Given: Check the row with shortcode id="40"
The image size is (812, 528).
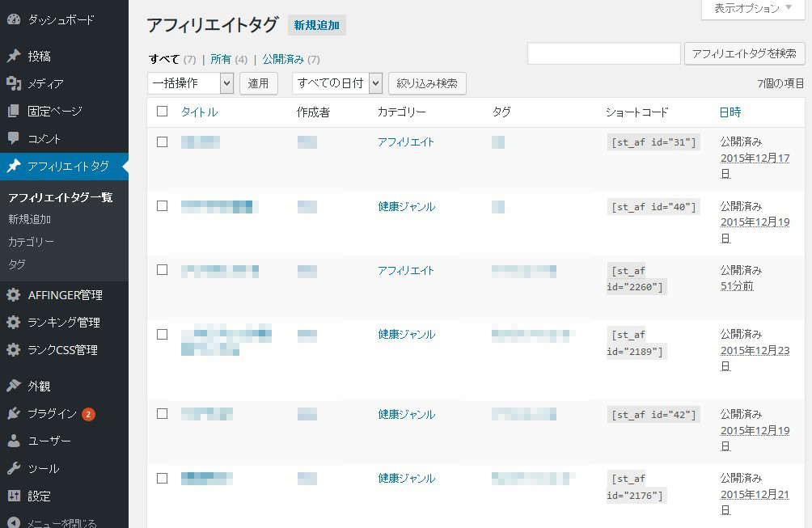Looking at the screenshot, I should [162, 206].
